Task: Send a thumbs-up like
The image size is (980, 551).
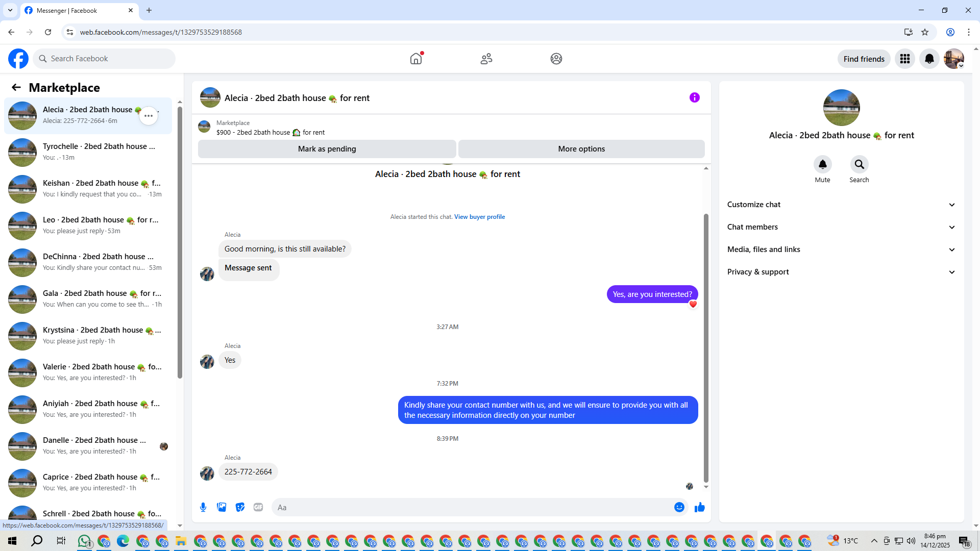Action: (x=699, y=507)
